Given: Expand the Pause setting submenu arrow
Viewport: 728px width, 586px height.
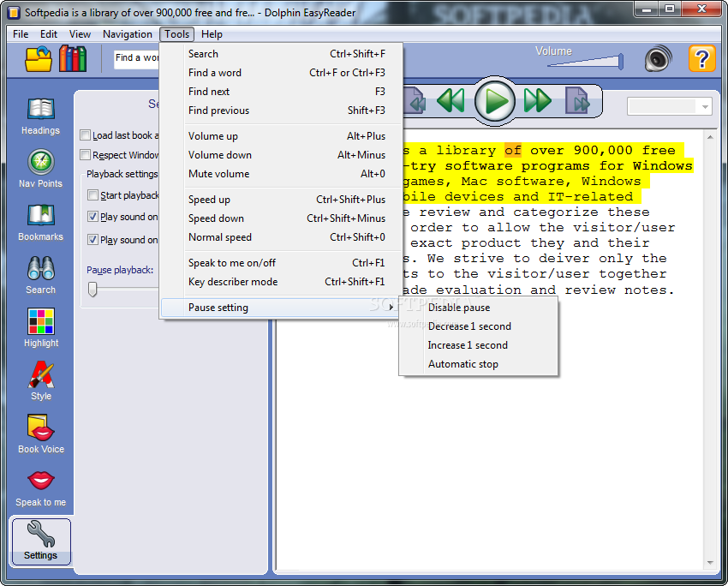Looking at the screenshot, I should [x=391, y=308].
